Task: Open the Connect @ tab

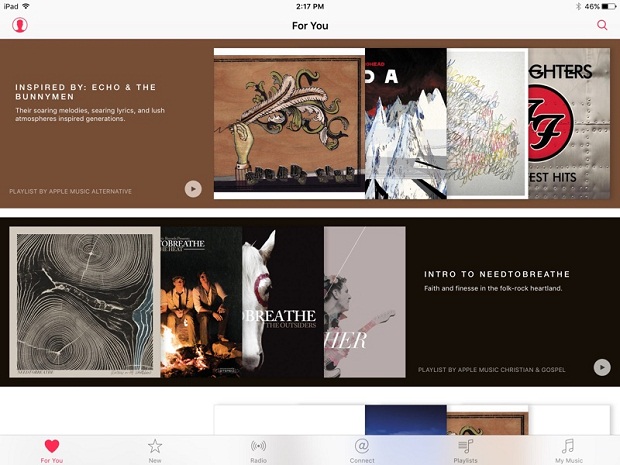Action: point(362,451)
